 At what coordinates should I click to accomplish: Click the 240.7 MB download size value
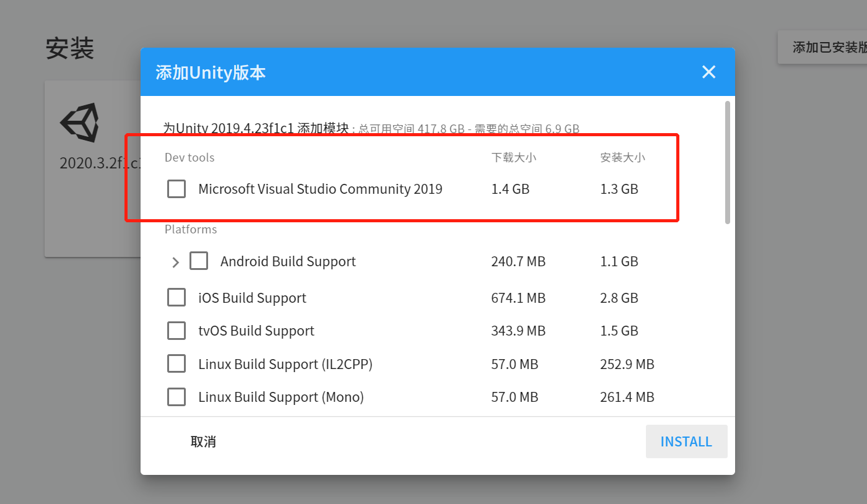(518, 261)
